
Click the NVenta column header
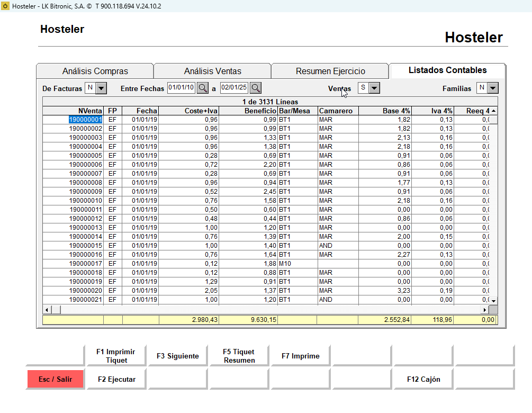(73, 111)
